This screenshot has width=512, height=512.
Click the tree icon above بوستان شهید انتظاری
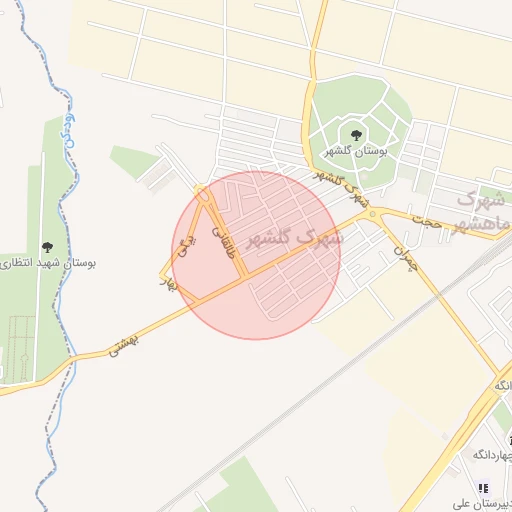pos(47,247)
